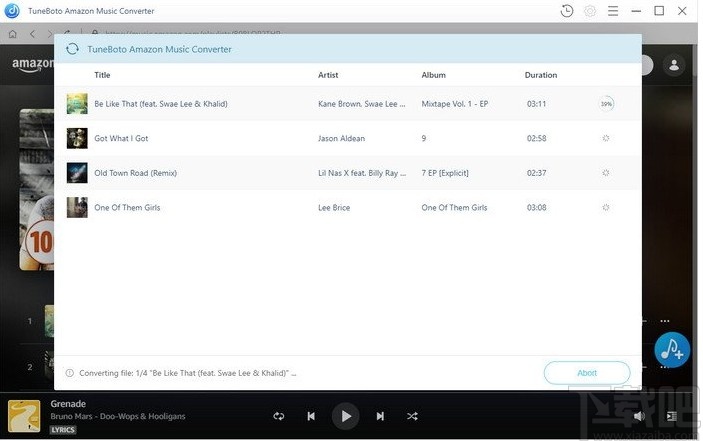
Task: Click the info icon beside Converting file
Action: click(69, 373)
